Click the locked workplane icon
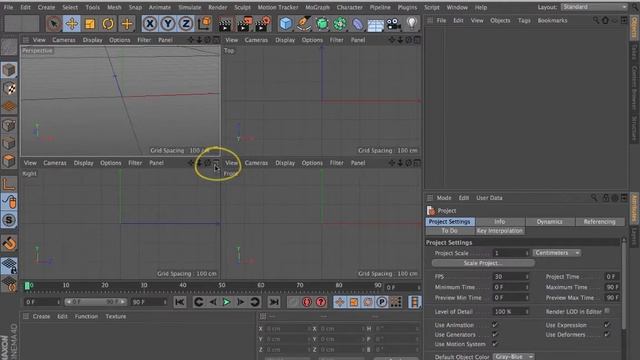 click(x=9, y=266)
